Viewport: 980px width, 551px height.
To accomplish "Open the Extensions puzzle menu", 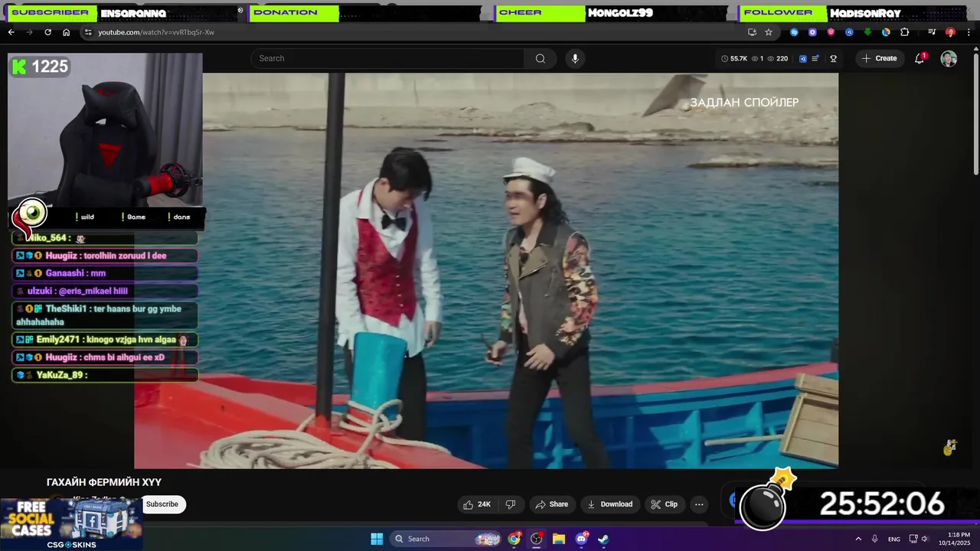I will 904,32.
